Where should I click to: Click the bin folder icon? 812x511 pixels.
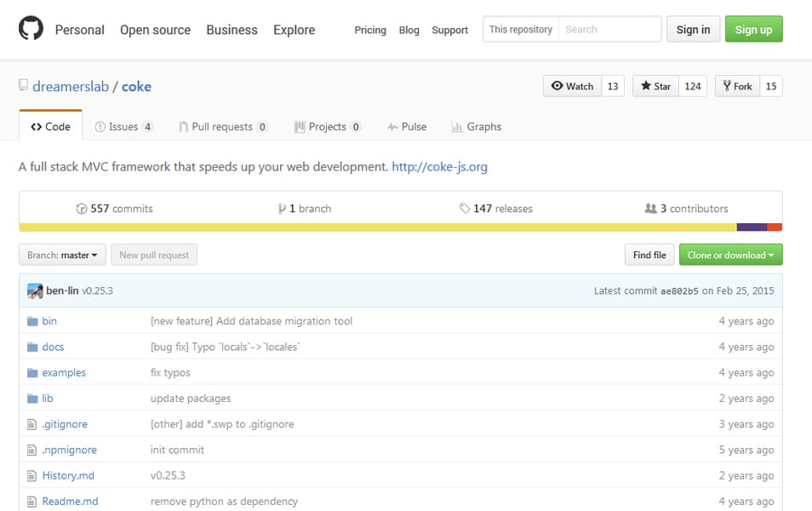click(32, 321)
